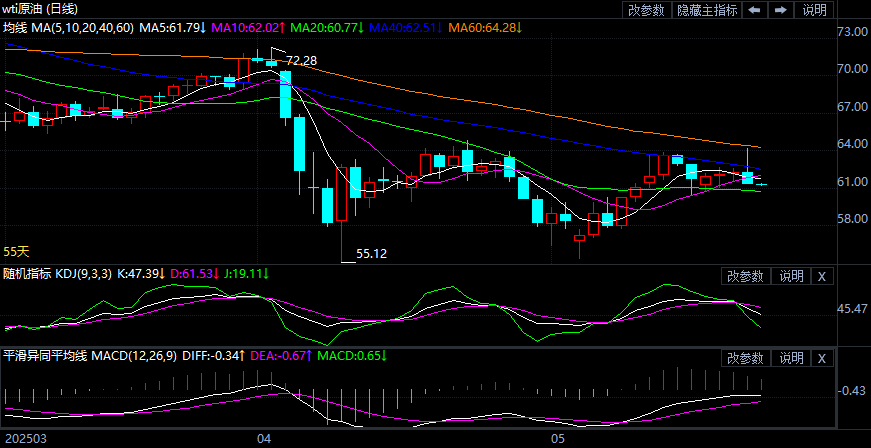Viewport: 871px width, 448px height.
Task: Click the long red candlestick touching 55.12
Action: tap(341, 214)
